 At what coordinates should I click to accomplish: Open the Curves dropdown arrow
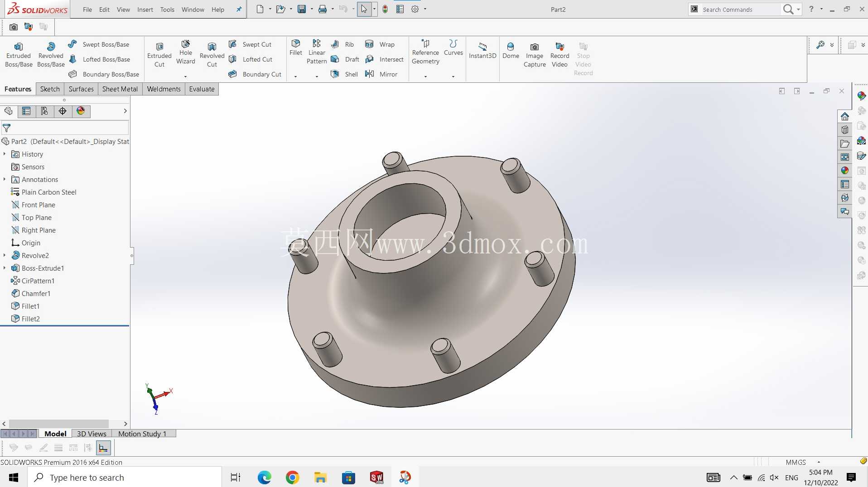tap(453, 76)
